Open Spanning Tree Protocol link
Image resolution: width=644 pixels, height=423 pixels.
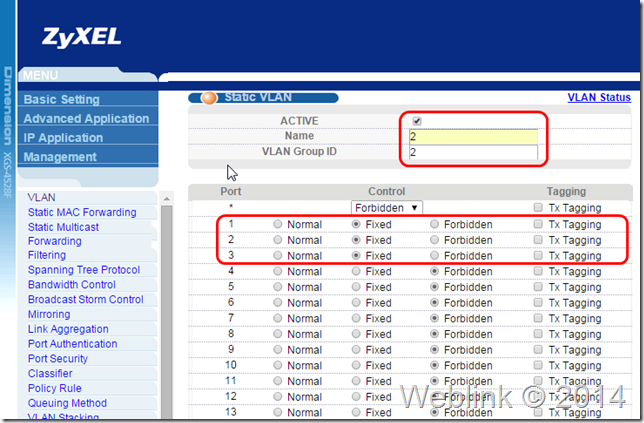click(84, 270)
